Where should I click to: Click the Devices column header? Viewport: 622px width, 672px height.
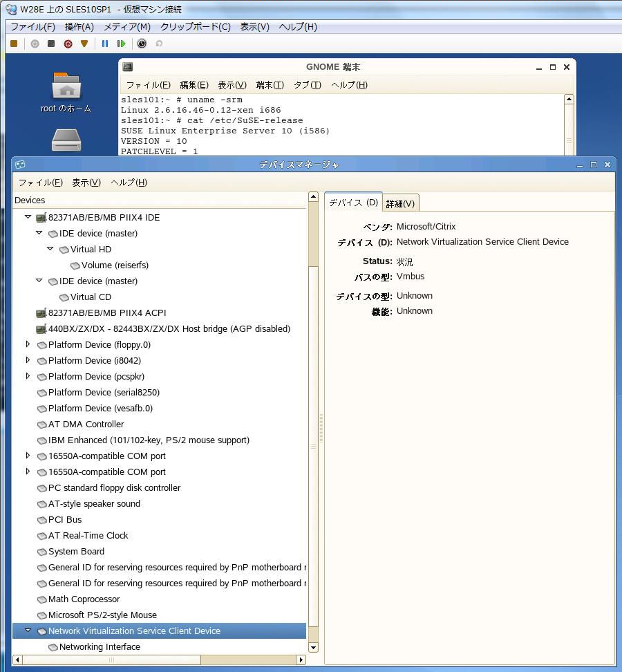[x=160, y=200]
